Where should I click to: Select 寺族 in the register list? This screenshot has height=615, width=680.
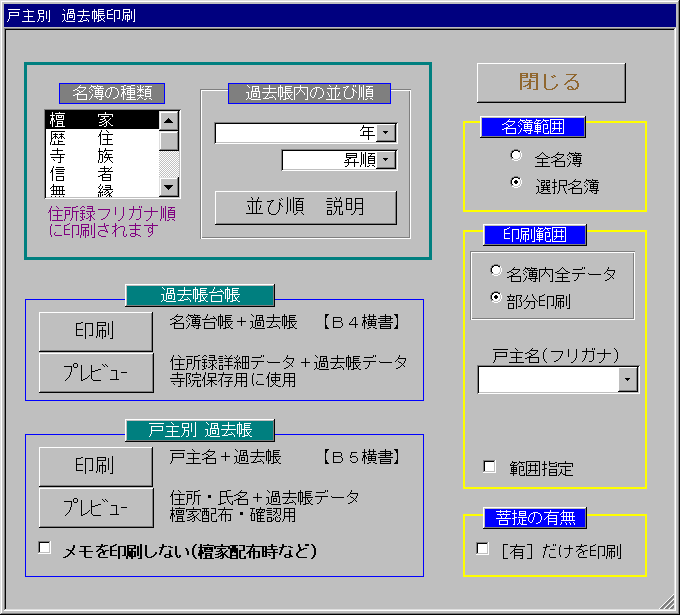(101, 156)
